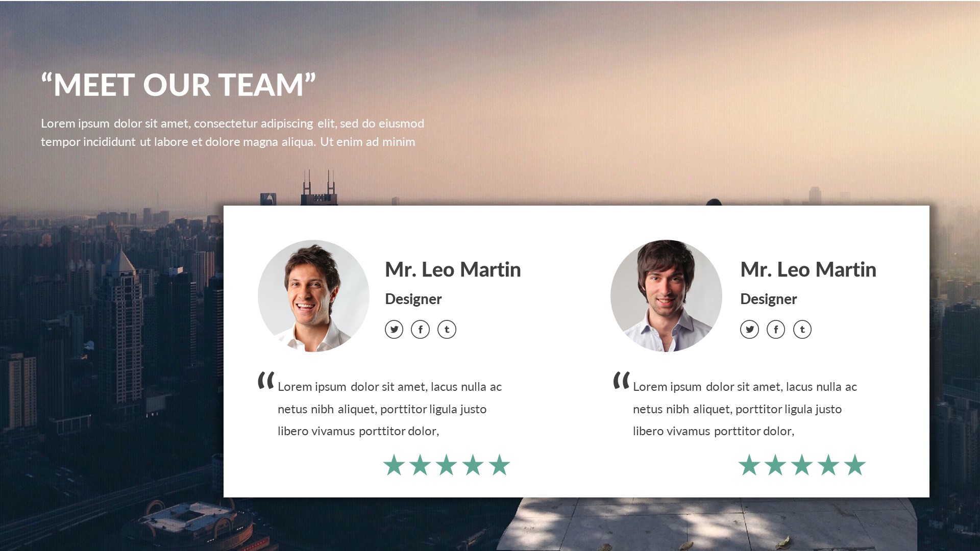Image resolution: width=980 pixels, height=551 pixels.
Task: Click the left "Mr. Leo Martin" name text
Action: pos(453,269)
